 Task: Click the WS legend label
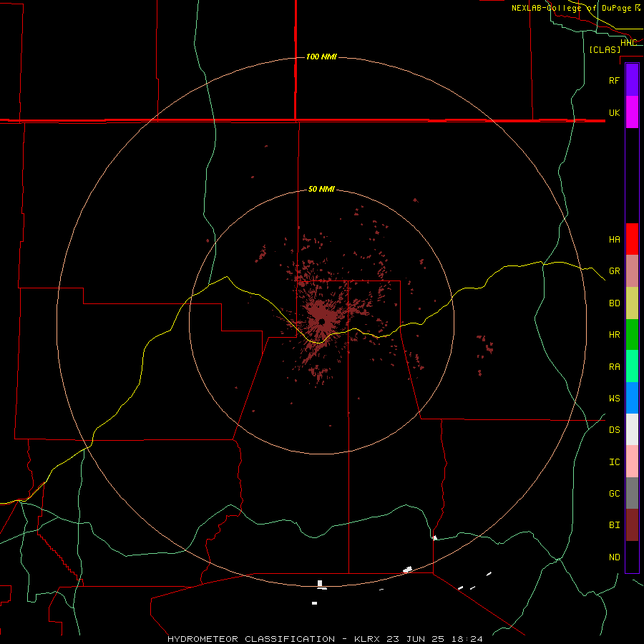point(614,399)
